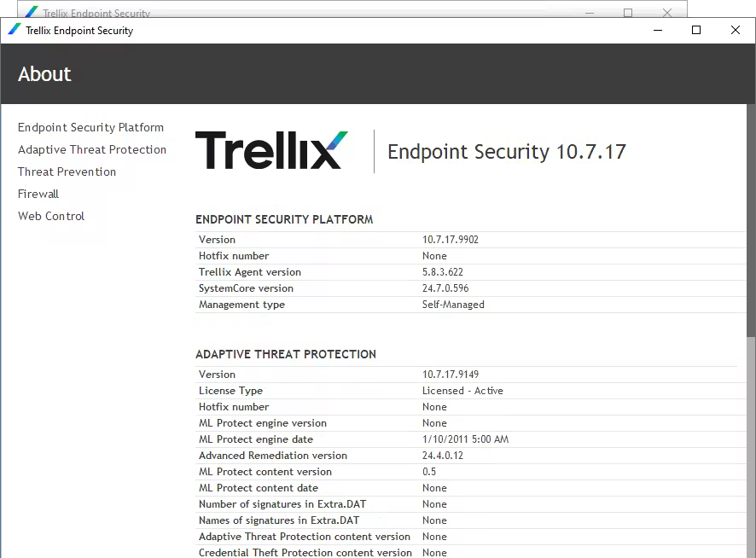Viewport: 756px width, 558px height.
Task: Click the background window's Trellix title icon
Action: (x=32, y=12)
